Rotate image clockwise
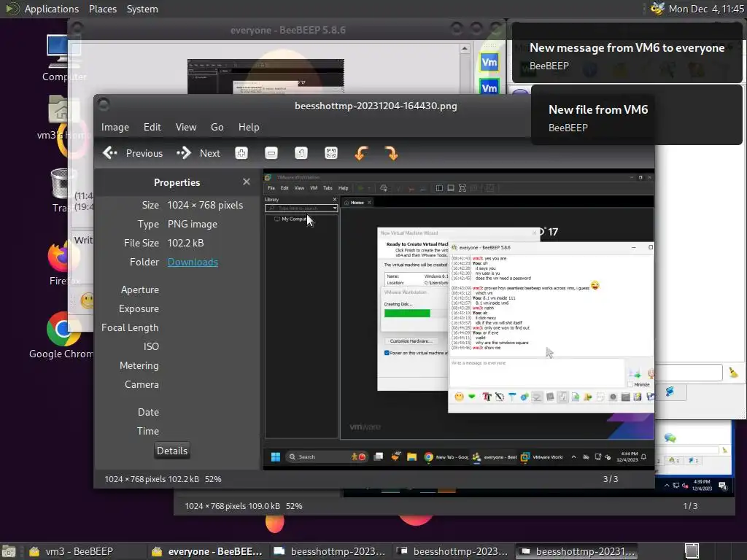The image size is (747, 560). pos(391,153)
